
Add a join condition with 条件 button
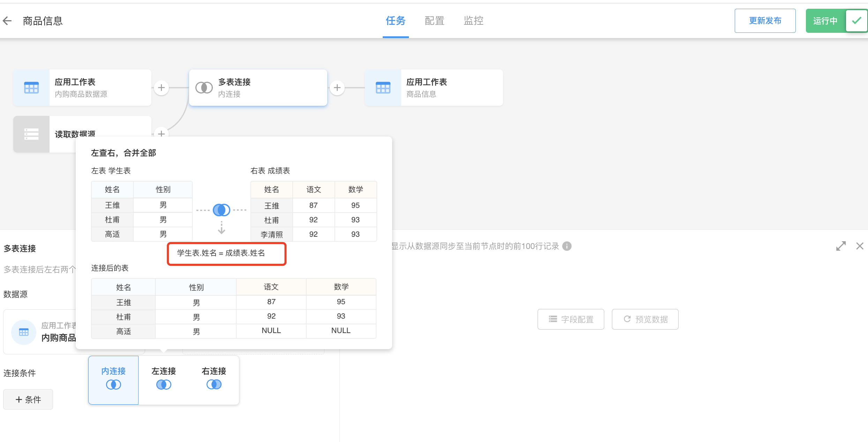28,399
